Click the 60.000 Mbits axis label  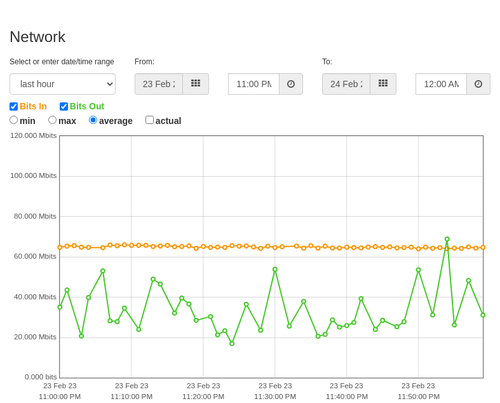[35, 256]
